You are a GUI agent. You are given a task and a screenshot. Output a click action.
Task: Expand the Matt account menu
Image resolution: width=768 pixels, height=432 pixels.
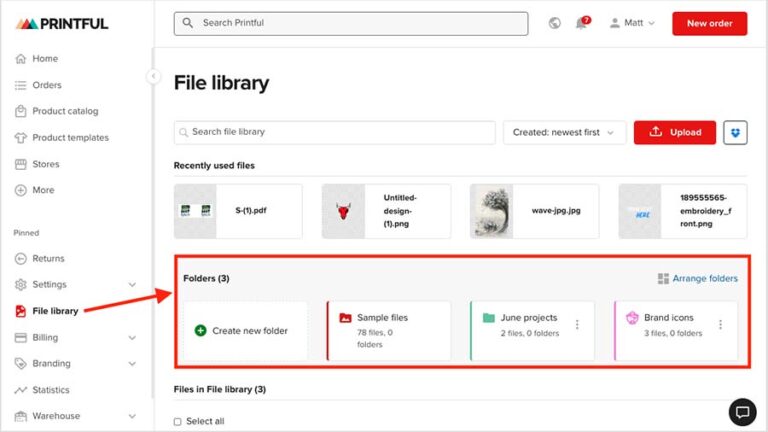(633, 23)
